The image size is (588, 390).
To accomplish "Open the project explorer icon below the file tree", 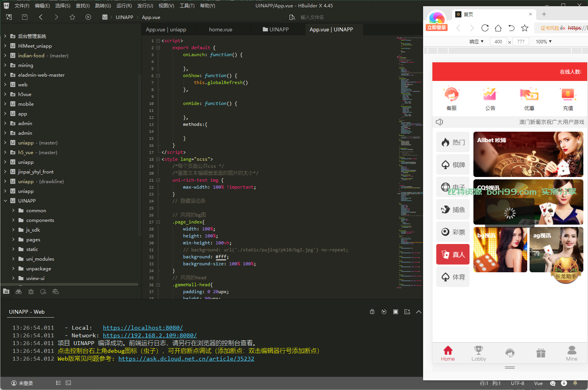I will (6, 292).
